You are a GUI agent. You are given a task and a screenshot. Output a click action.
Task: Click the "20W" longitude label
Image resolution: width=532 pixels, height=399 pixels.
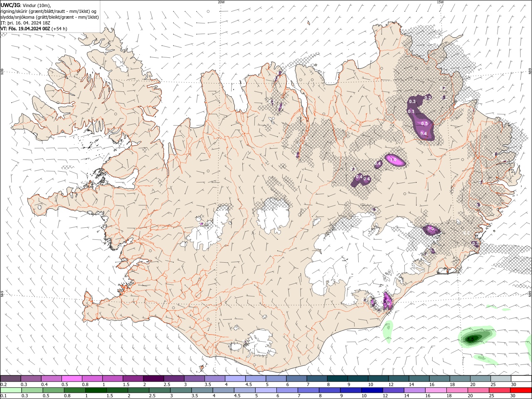[x=221, y=2]
